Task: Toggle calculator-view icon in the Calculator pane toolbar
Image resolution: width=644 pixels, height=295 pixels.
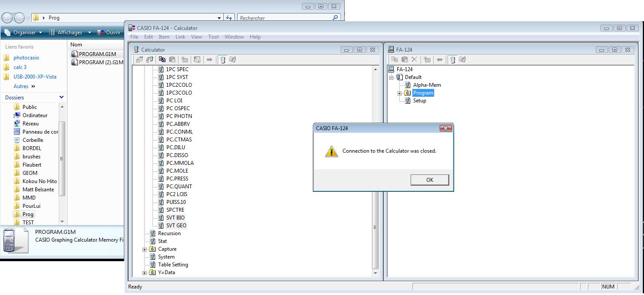Action: [222, 59]
